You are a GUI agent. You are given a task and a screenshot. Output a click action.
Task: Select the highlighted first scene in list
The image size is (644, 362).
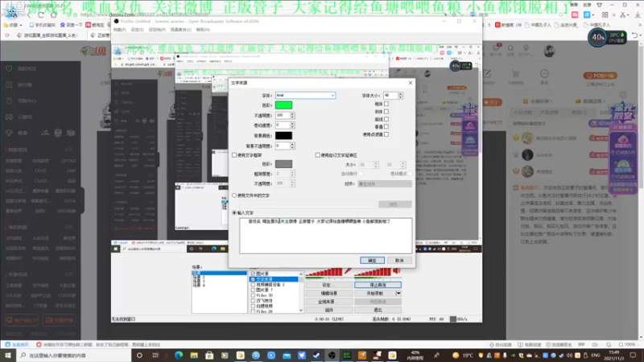tap(219, 274)
